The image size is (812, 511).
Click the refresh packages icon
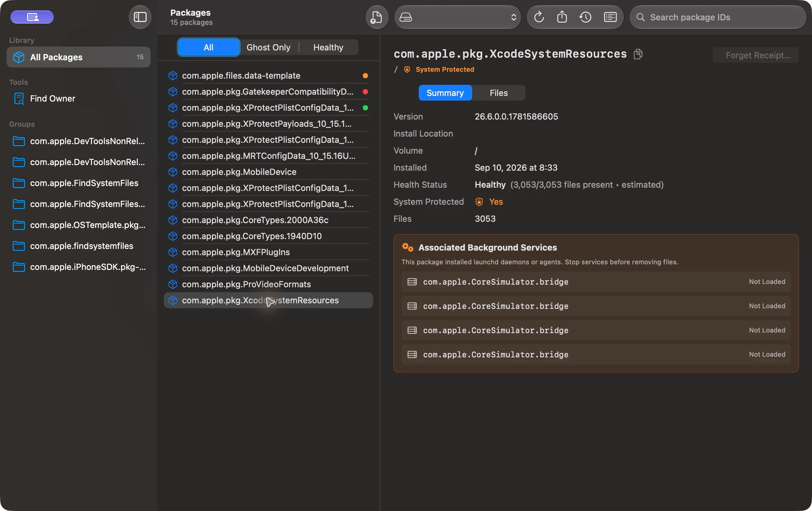(x=539, y=17)
